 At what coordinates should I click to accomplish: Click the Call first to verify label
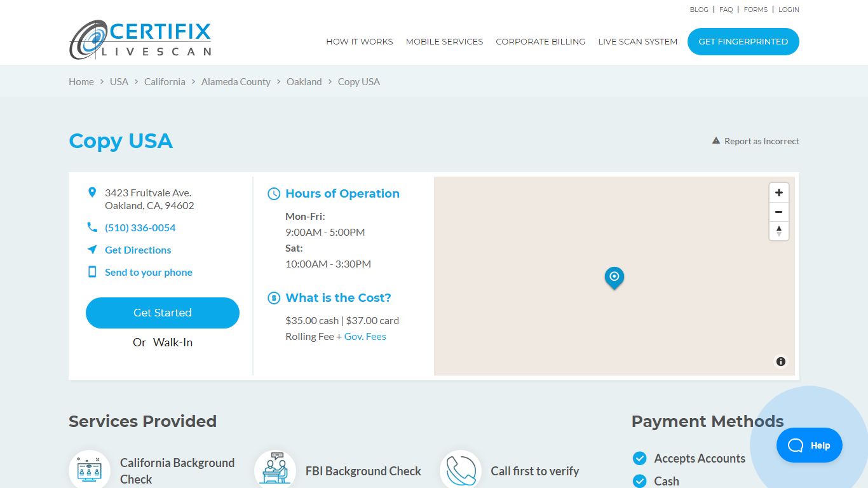click(535, 471)
